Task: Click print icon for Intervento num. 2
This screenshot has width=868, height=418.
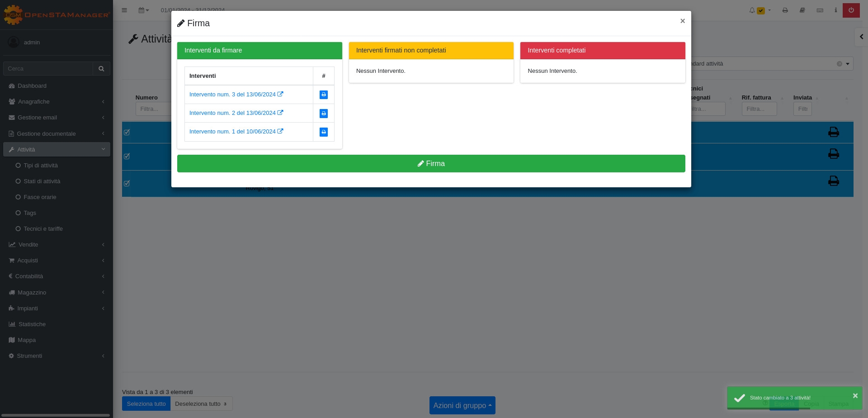Action: pos(323,114)
